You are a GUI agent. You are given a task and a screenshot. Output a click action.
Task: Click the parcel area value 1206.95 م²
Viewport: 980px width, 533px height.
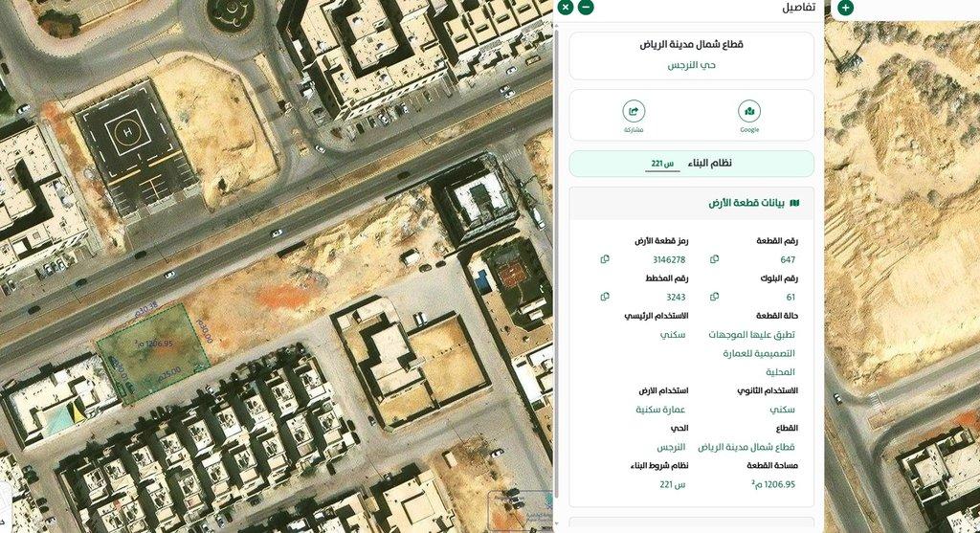pyautogui.click(x=770, y=484)
